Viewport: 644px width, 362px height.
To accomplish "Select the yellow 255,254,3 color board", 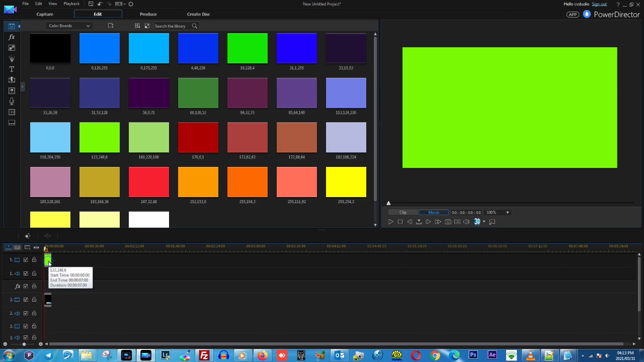I will click(346, 182).
